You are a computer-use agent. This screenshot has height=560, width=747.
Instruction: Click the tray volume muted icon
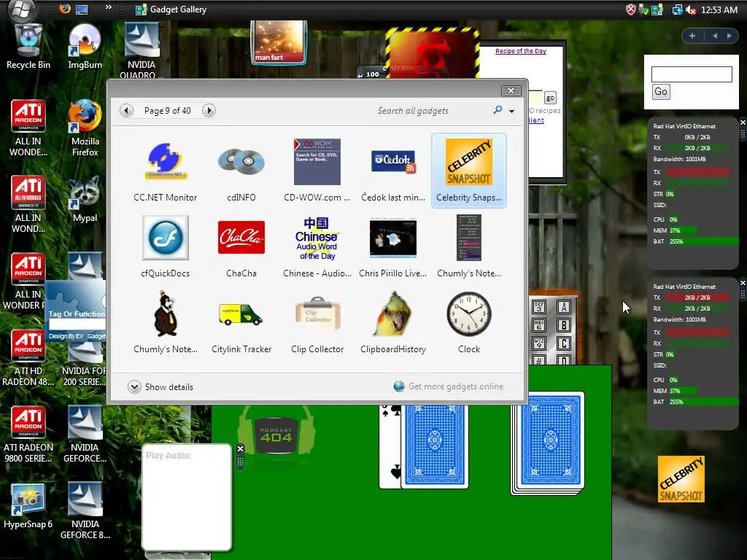691,9
